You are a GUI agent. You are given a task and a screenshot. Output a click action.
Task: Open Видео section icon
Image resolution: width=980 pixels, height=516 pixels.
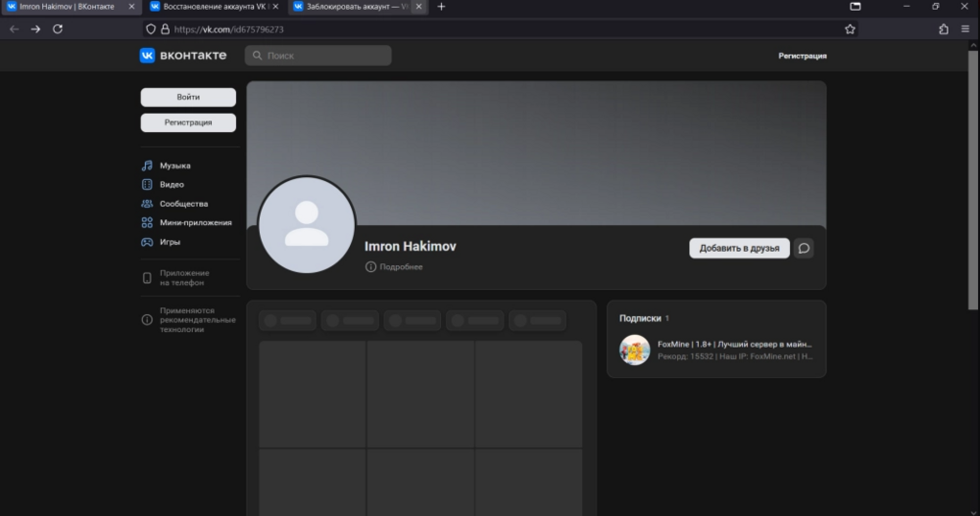(147, 184)
